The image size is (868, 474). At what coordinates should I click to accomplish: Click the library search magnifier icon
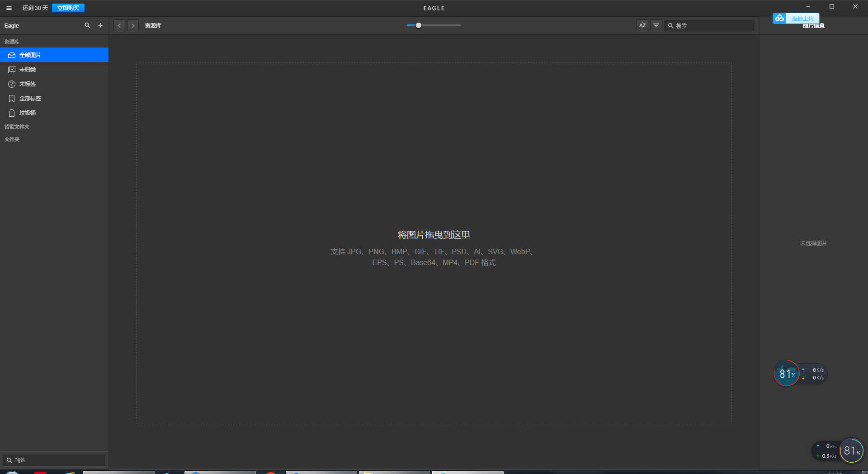[87, 25]
